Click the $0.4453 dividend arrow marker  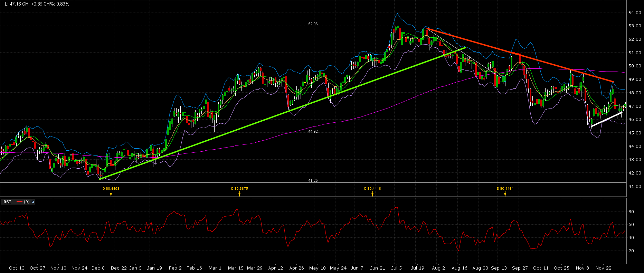(111, 194)
